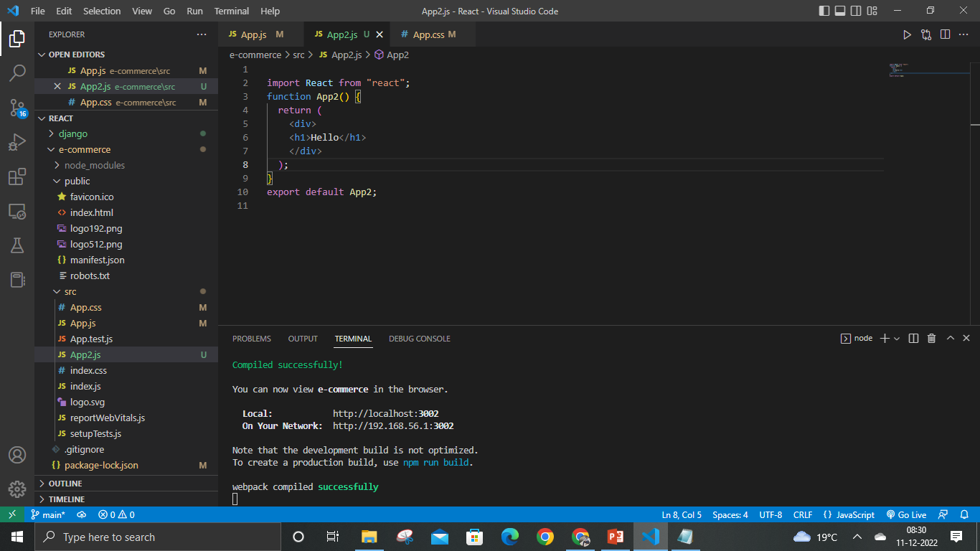Viewport: 980px width, 551px height.
Task: Collapse the e-commerce folder
Action: (x=126, y=149)
